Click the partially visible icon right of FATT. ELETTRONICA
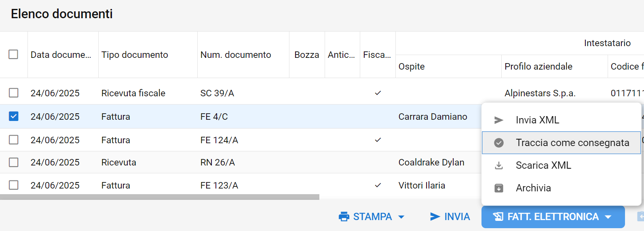The image size is (644, 231). (640, 217)
